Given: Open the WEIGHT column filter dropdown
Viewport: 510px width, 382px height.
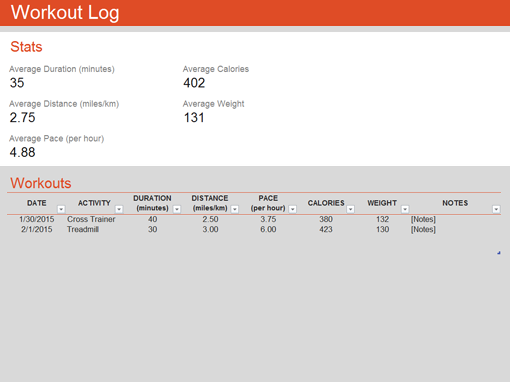Looking at the screenshot, I should [405, 209].
